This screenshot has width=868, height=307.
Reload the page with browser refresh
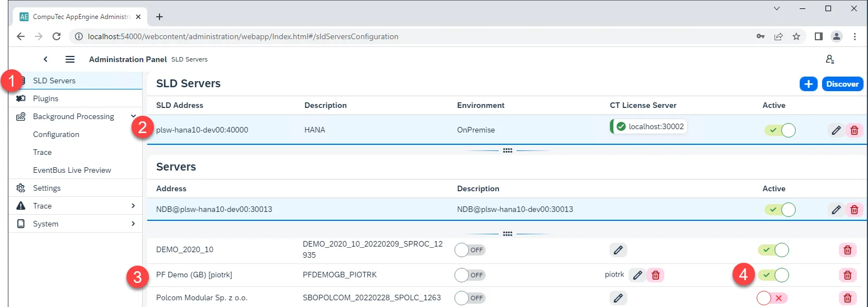[x=57, y=36]
